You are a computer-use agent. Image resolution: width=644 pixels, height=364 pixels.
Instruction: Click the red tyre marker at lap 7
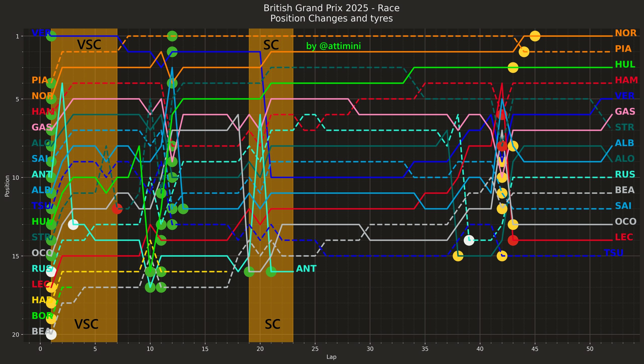[117, 208]
